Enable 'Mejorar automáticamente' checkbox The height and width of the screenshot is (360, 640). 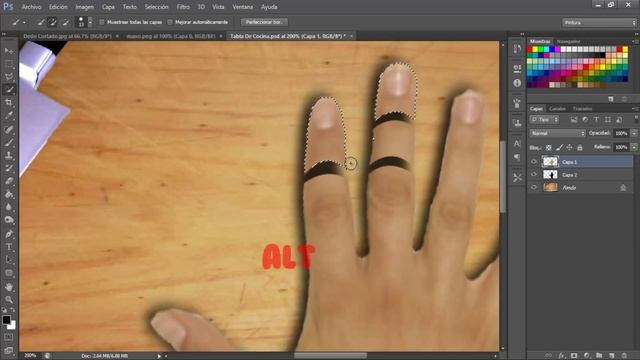click(x=170, y=22)
